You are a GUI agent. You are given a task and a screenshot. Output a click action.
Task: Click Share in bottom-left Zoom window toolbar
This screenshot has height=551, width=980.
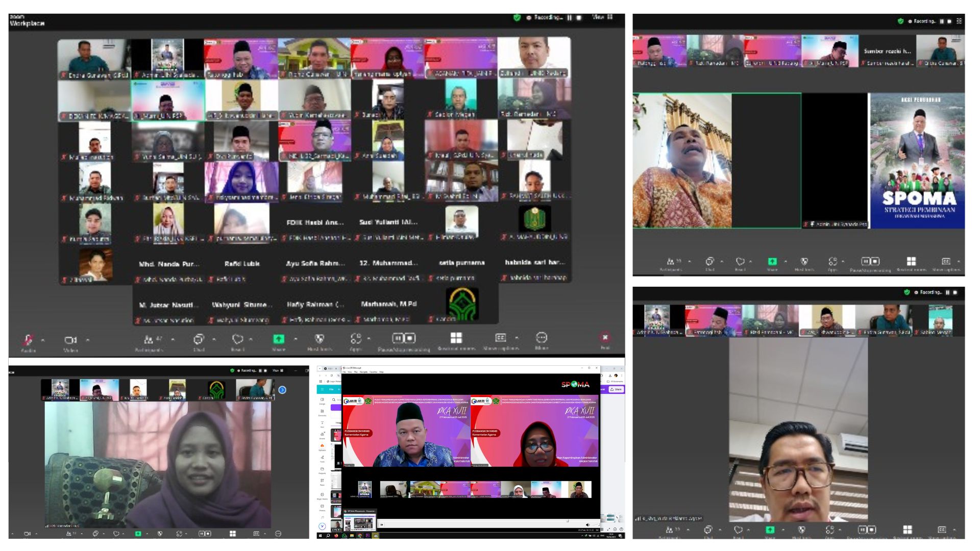click(138, 534)
